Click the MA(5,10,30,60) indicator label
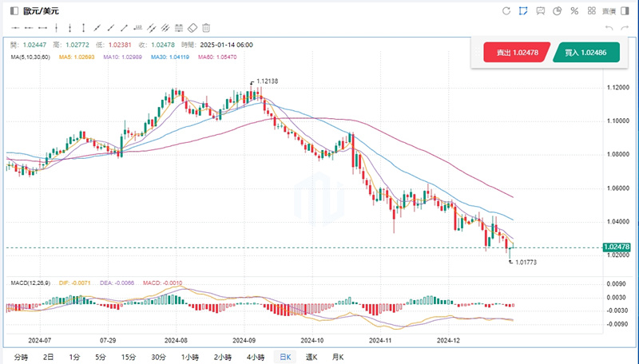Screen dimensions: 639x364 tap(30, 57)
